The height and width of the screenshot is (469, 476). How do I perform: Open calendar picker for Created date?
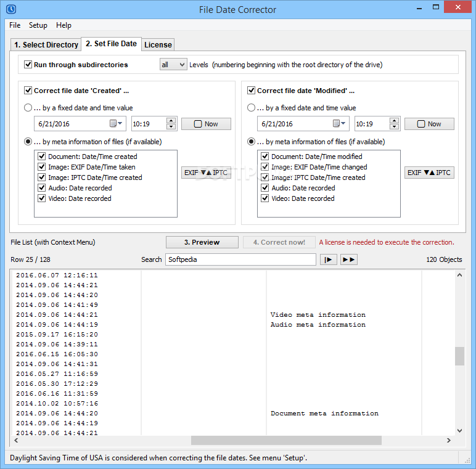(x=116, y=123)
